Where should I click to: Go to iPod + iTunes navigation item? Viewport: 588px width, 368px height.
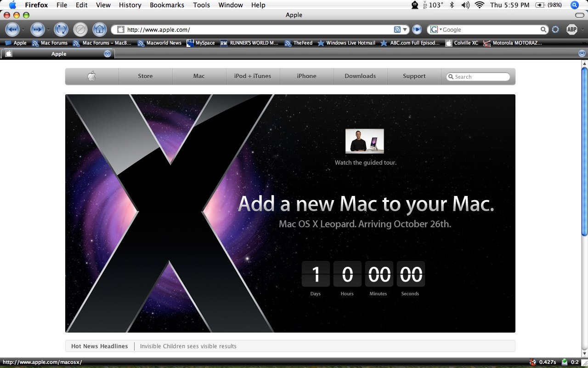tap(253, 76)
